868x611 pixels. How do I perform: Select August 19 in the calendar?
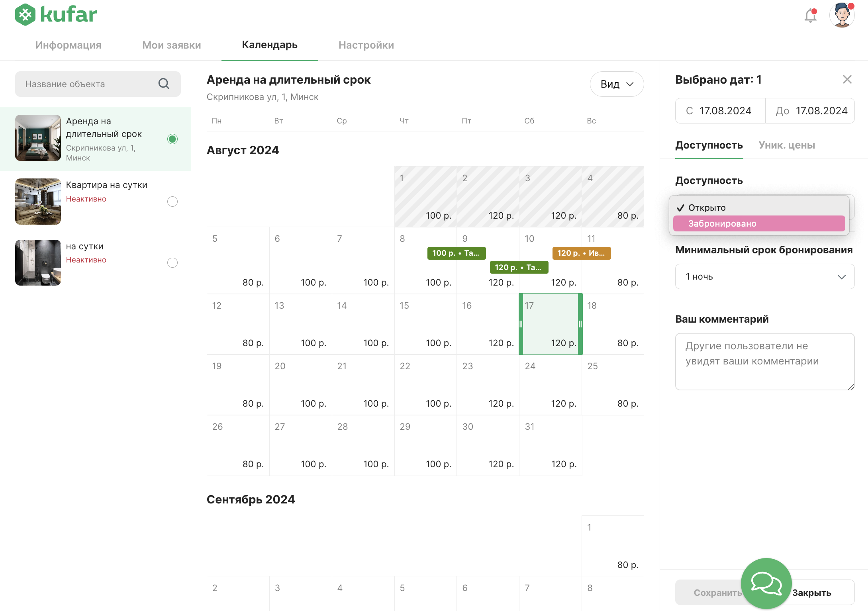click(x=238, y=385)
